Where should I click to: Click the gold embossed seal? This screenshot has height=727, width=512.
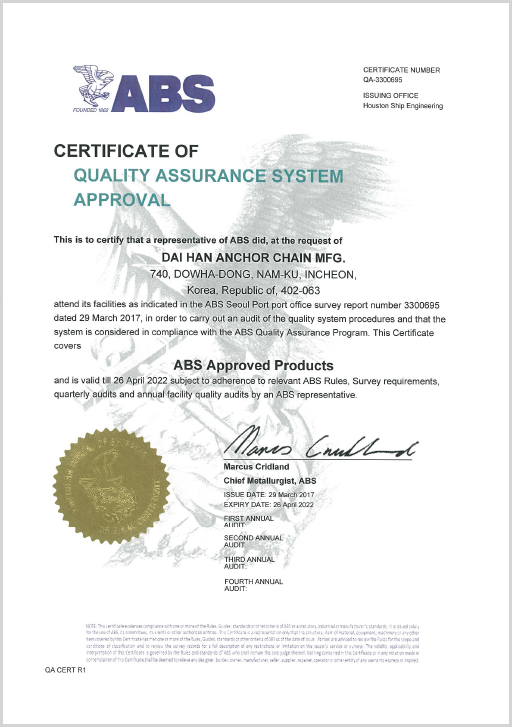coord(111,486)
